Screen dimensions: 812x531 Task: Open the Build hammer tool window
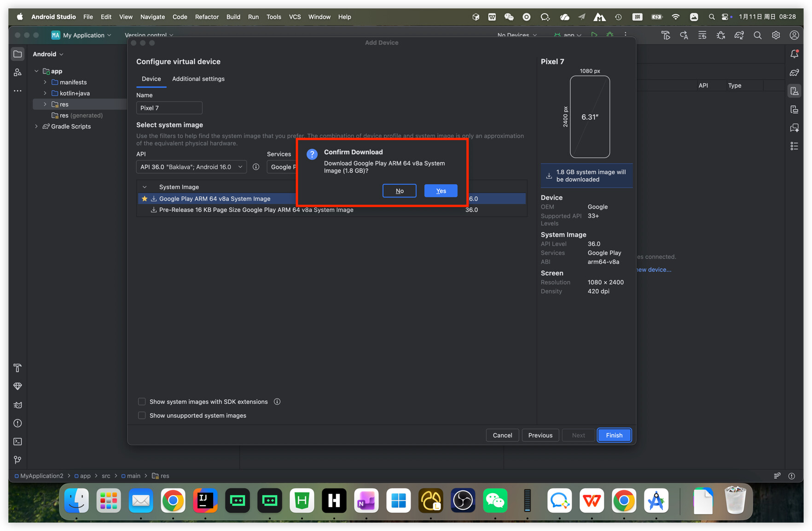coord(17,368)
